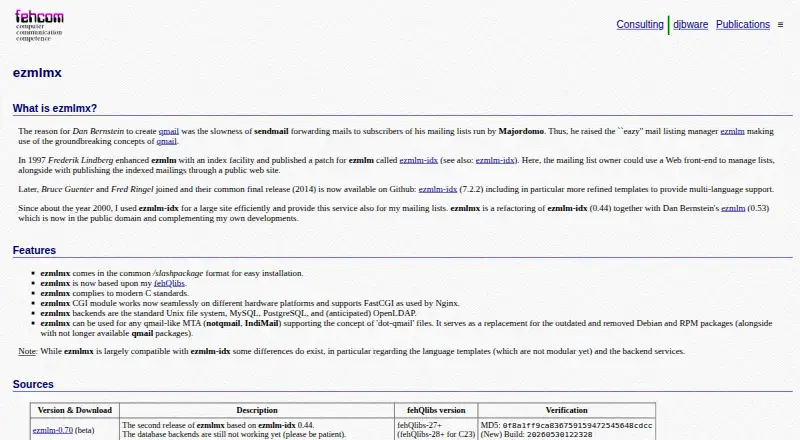The height and width of the screenshot is (440, 800).
Task: Follow the first qmail link after 'to create'
Action: tap(168, 131)
